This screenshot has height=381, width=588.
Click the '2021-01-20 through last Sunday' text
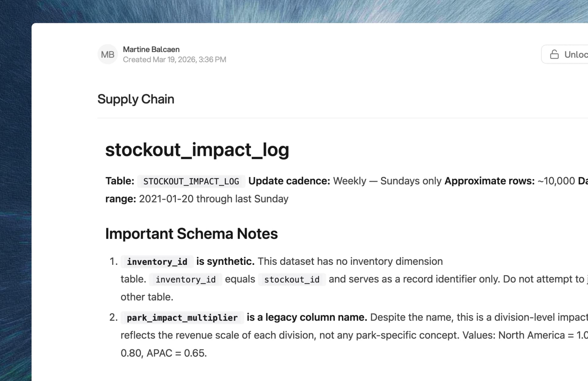pyautogui.click(x=213, y=199)
